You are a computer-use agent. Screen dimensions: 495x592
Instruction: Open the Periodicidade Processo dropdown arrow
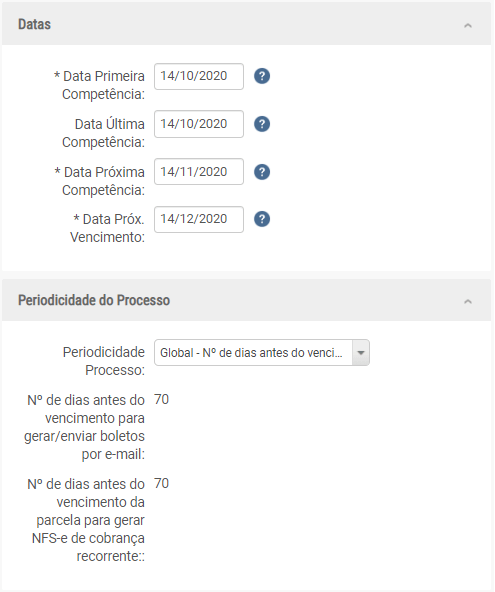tap(361, 353)
